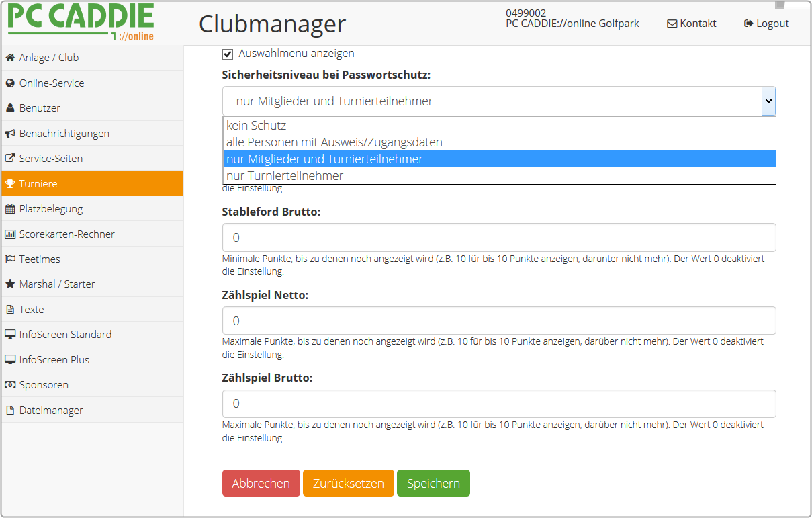Screen dimensions: 812x518
Task: Click the green Speichern button
Action: point(433,483)
